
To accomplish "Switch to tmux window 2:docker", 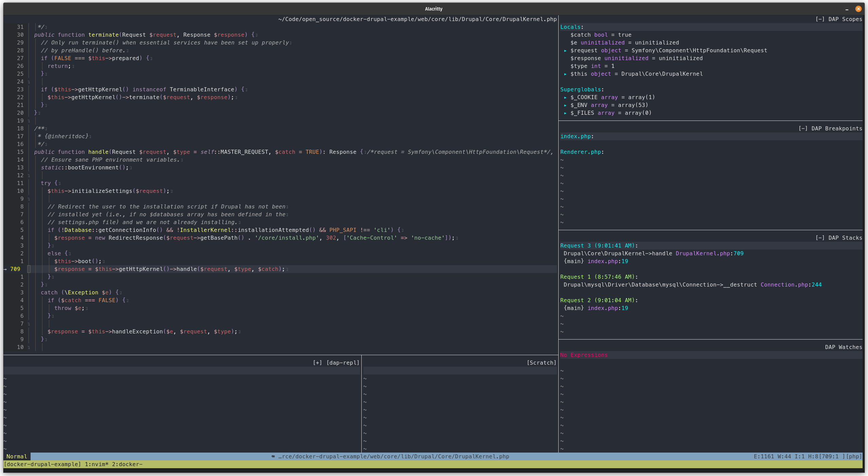I will tap(127, 464).
